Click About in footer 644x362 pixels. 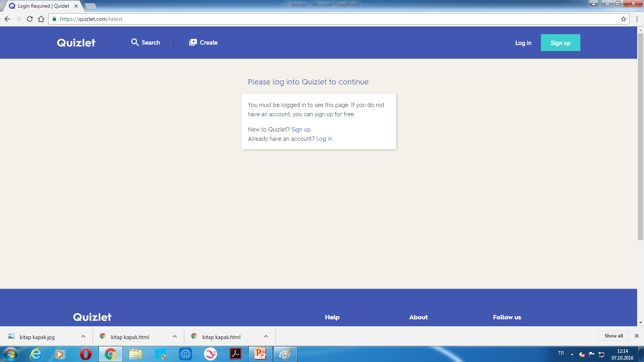(418, 317)
